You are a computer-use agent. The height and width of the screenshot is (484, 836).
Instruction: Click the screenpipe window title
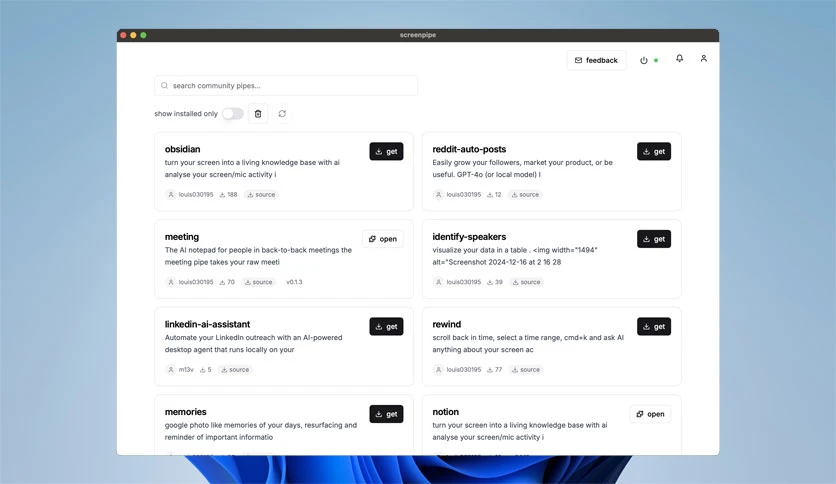(x=418, y=35)
